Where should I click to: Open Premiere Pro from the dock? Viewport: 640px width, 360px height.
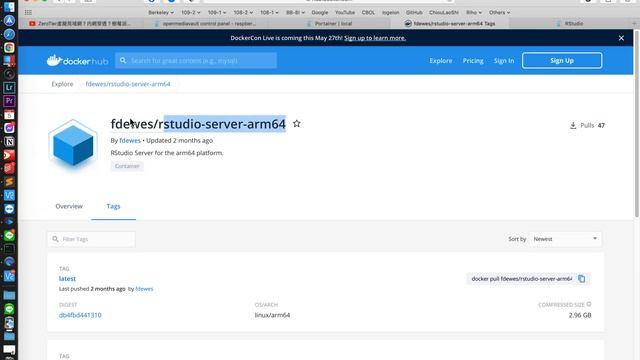9,101
